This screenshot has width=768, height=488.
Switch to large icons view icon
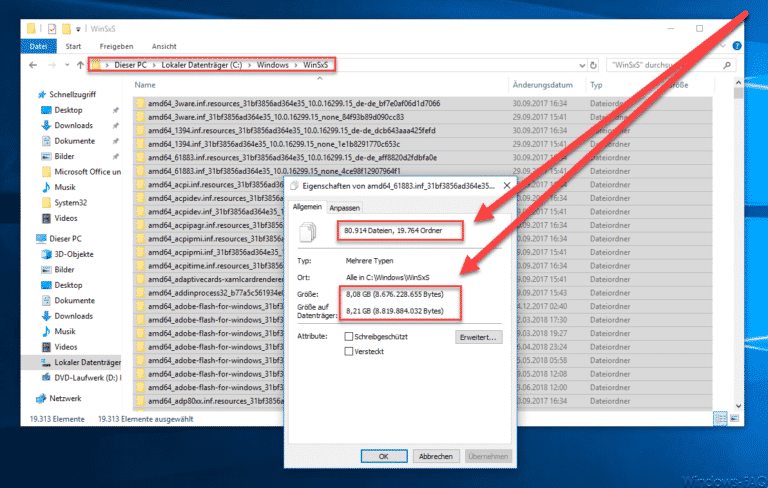[734, 418]
